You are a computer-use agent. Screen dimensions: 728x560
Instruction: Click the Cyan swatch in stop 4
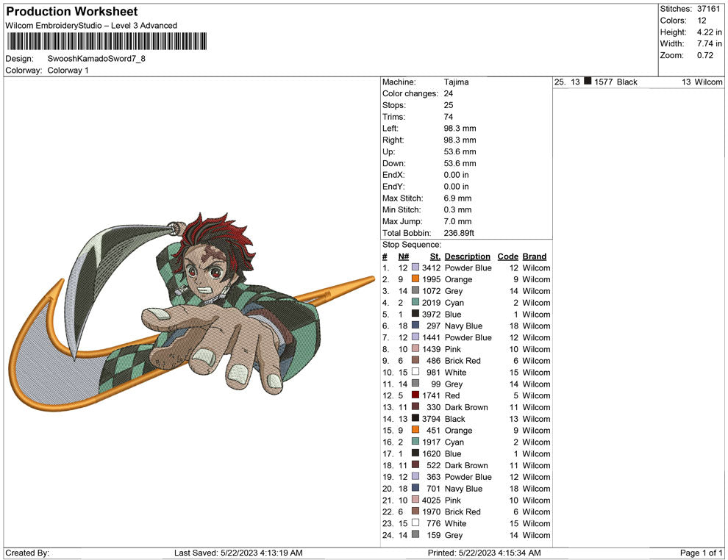click(415, 302)
